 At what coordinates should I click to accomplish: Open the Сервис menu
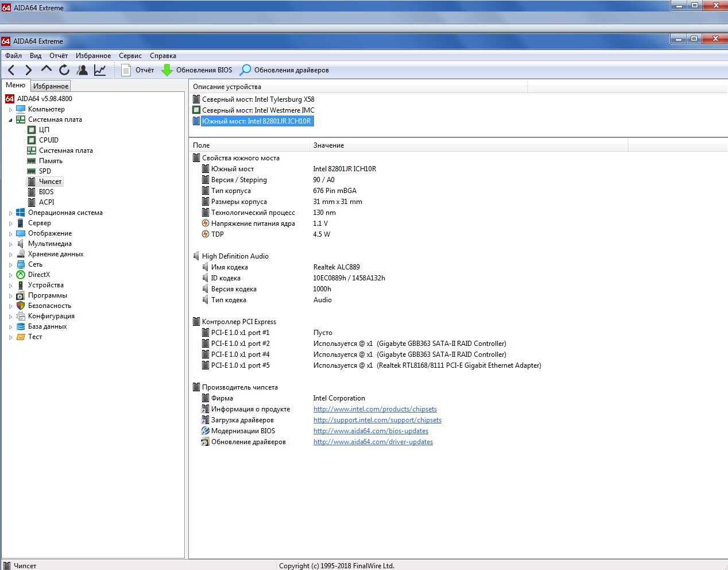tap(130, 56)
